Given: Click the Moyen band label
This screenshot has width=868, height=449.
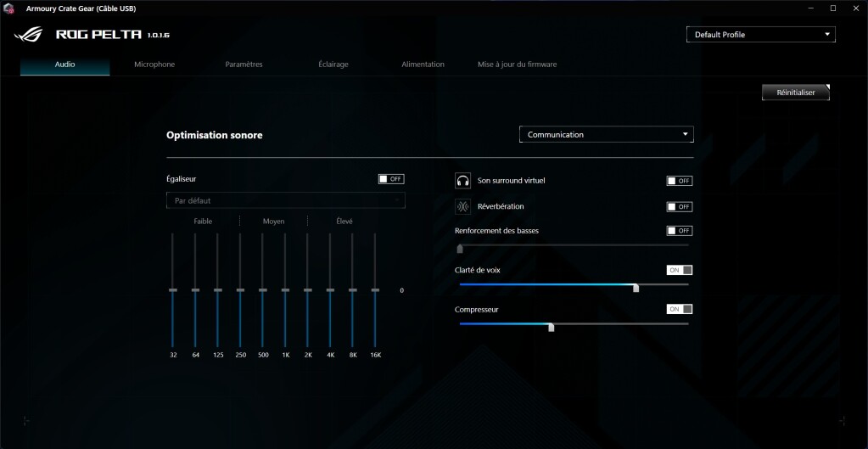Looking at the screenshot, I should point(273,221).
